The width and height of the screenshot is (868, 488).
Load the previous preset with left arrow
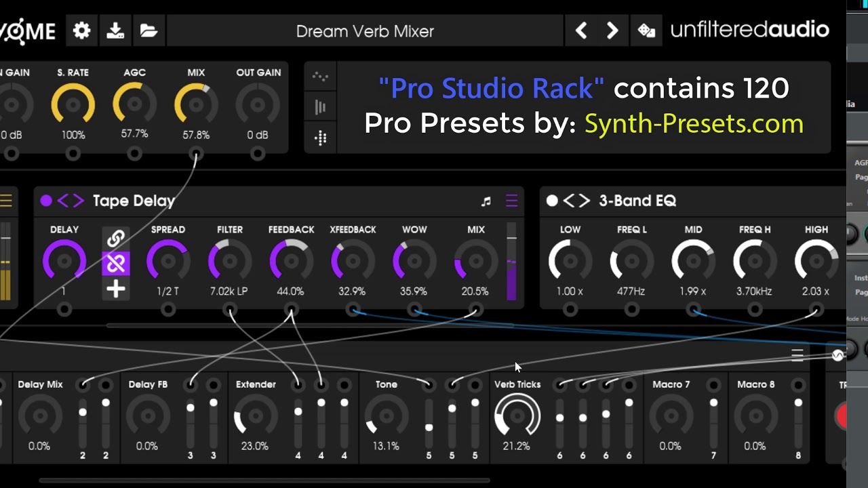581,31
